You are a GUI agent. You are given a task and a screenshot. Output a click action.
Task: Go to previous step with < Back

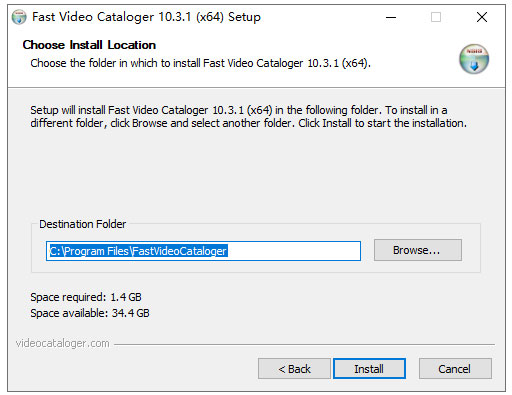pyautogui.click(x=294, y=369)
